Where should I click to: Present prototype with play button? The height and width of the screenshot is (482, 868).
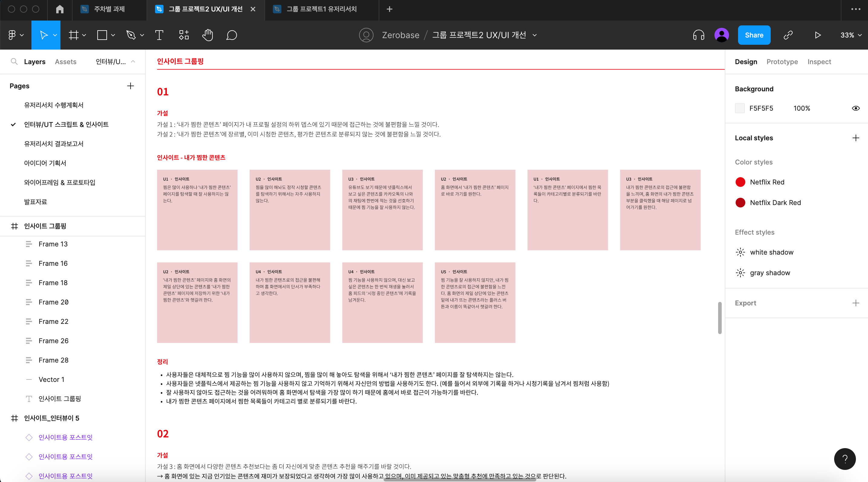pos(818,35)
